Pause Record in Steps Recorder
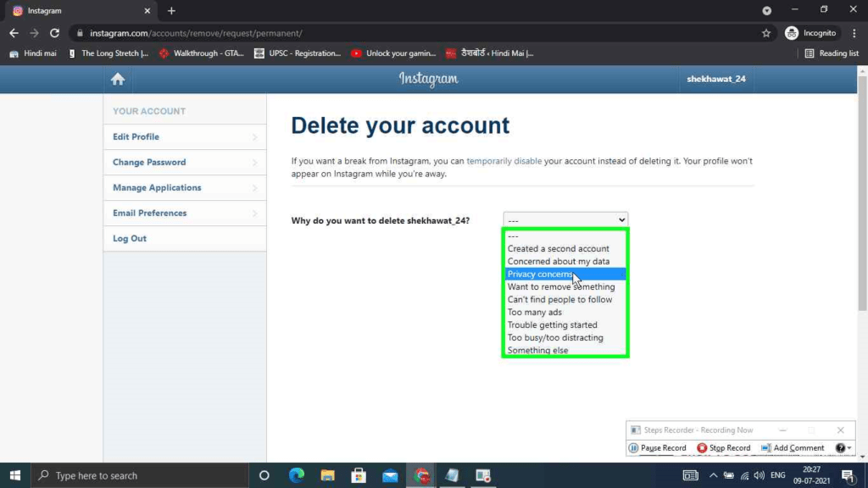The height and width of the screenshot is (488, 868). (x=658, y=447)
